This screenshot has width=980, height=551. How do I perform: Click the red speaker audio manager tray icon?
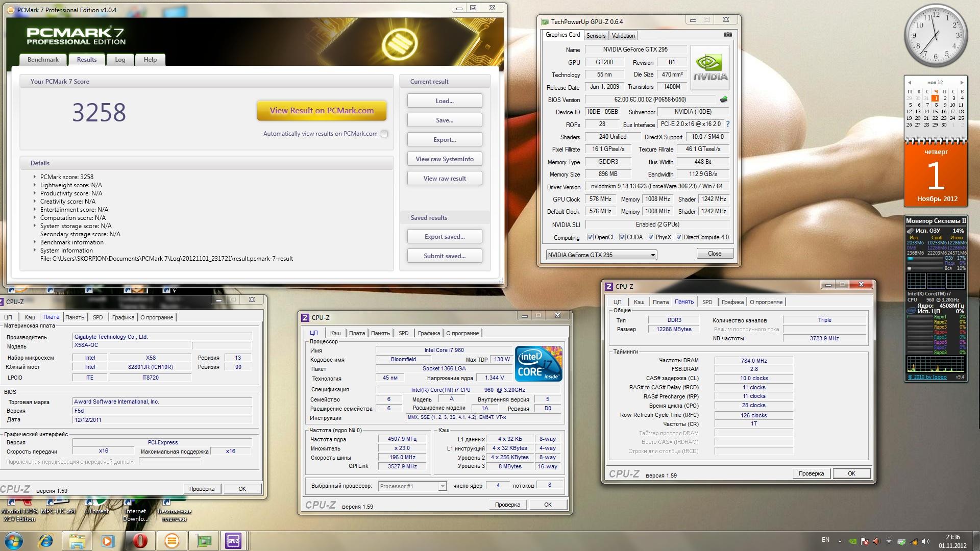876,541
